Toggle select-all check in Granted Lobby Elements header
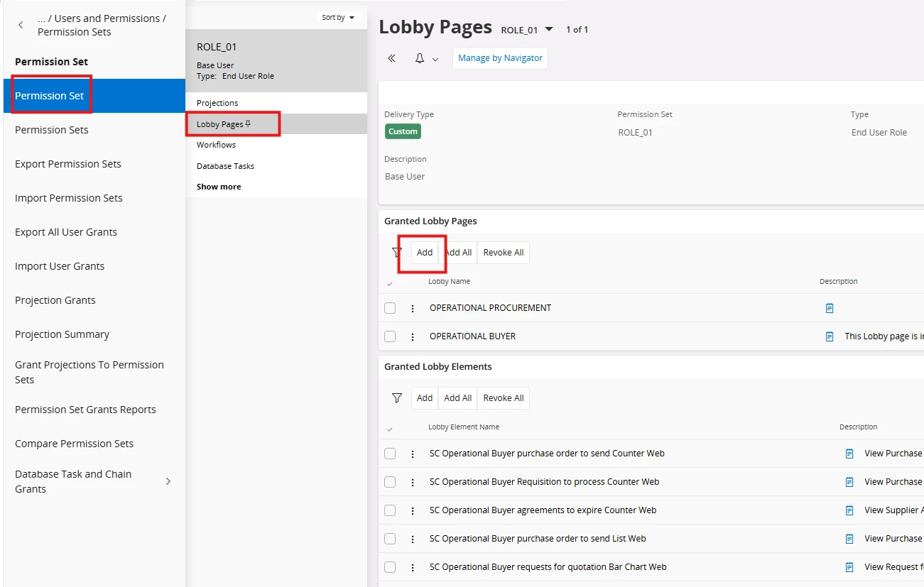This screenshot has width=924, height=587. tap(389, 429)
